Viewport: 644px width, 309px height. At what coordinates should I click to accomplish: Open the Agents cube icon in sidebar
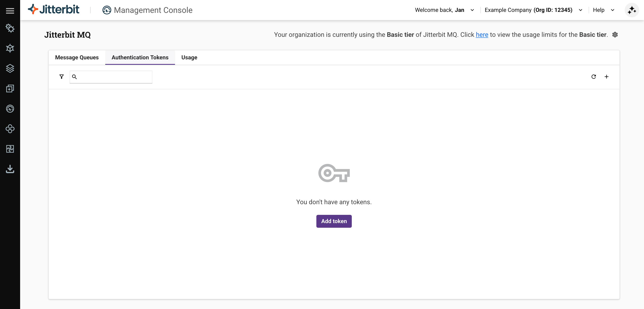pos(10,48)
